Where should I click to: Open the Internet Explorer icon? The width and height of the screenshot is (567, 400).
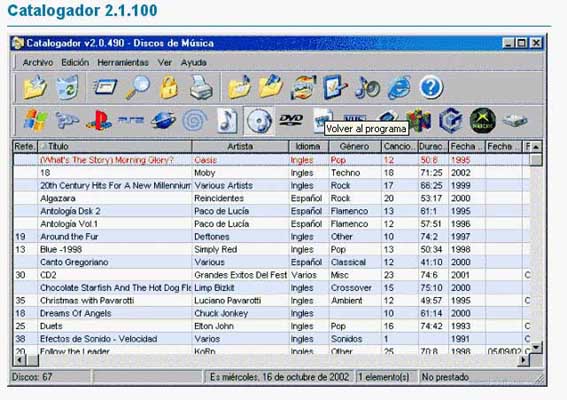[x=399, y=88]
